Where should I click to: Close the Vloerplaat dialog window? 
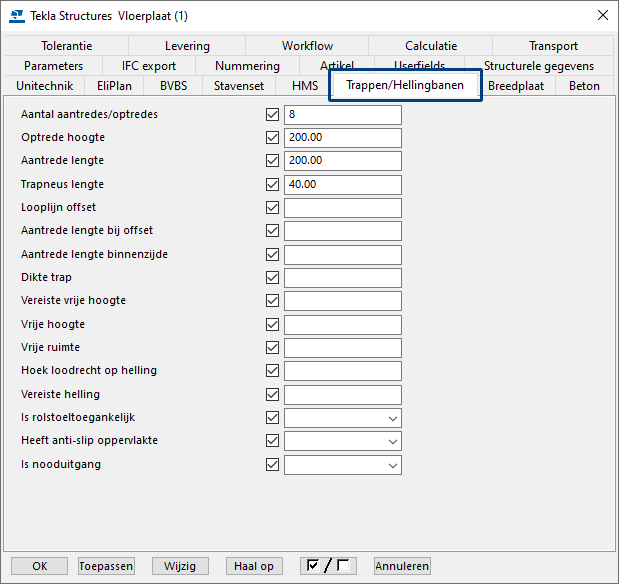pyautogui.click(x=601, y=15)
